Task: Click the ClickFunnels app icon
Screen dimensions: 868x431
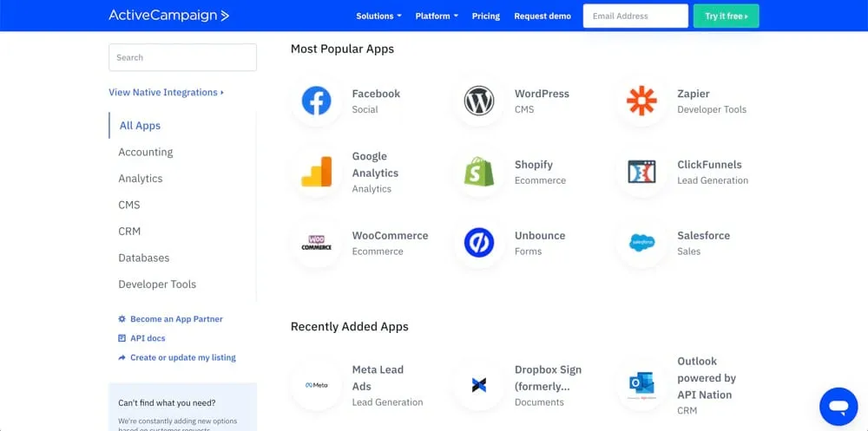Action: click(x=641, y=173)
